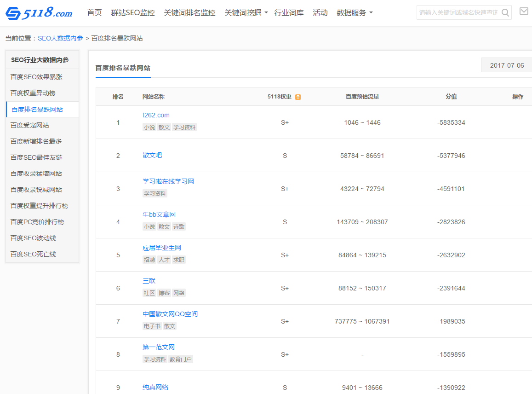Open the t262.com site link
This screenshot has height=394, width=532.
click(x=156, y=115)
